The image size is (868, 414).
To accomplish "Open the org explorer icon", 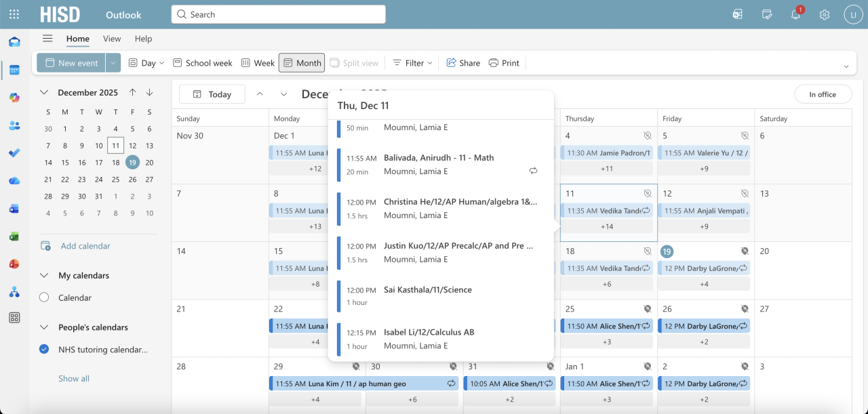I will click(x=14, y=292).
